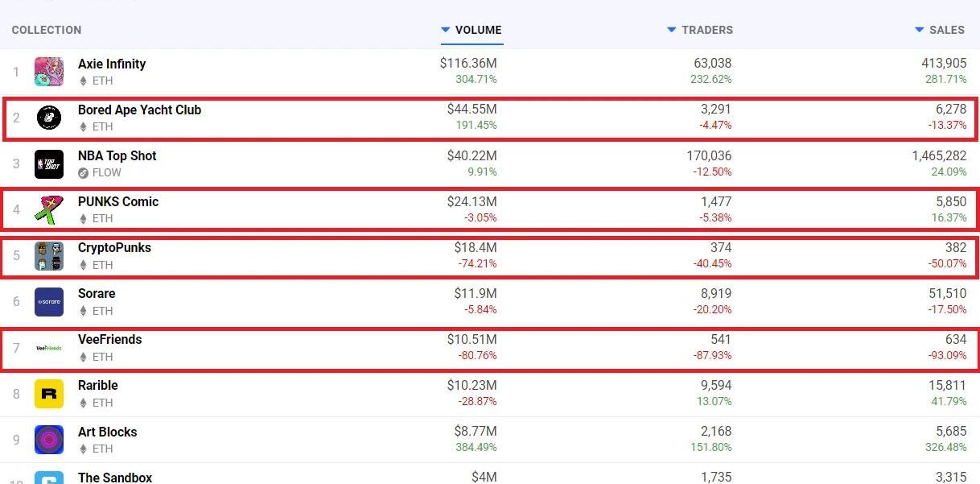Open the Art Blocks circular icon
Viewport: 980px width, 484px height.
point(49,440)
